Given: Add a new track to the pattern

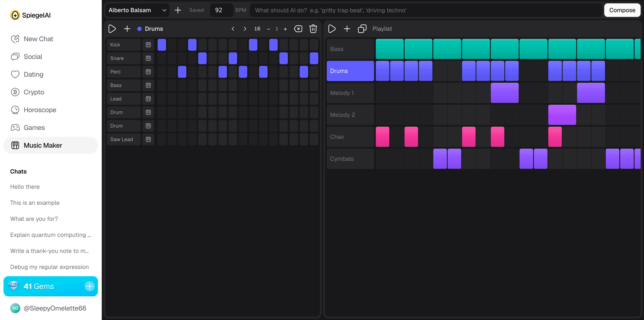Looking at the screenshot, I should [x=127, y=29].
